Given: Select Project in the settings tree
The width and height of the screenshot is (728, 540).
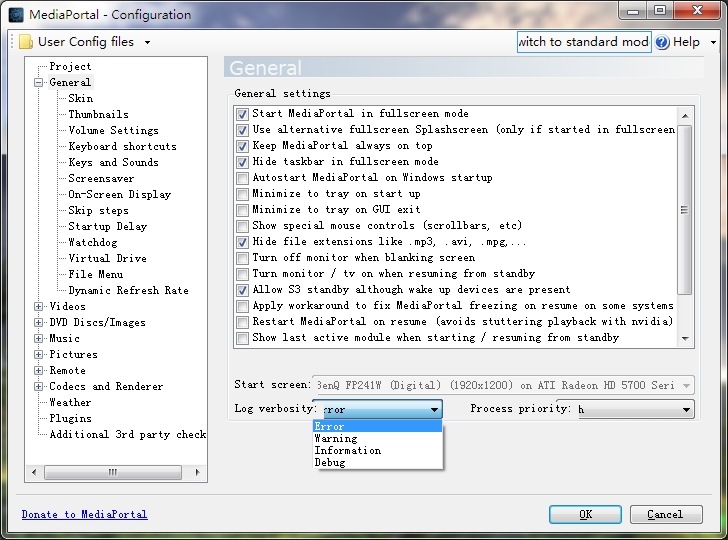Looking at the screenshot, I should (70, 66).
